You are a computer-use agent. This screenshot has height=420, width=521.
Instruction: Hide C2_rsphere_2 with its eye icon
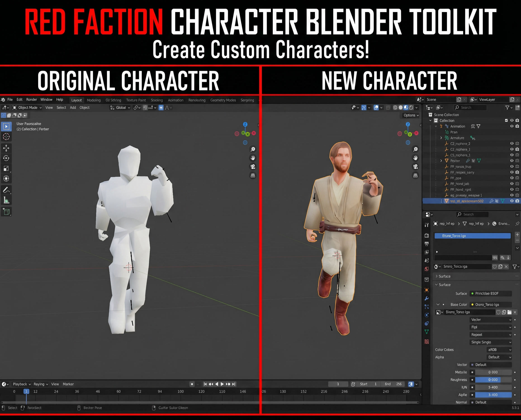tap(512, 143)
